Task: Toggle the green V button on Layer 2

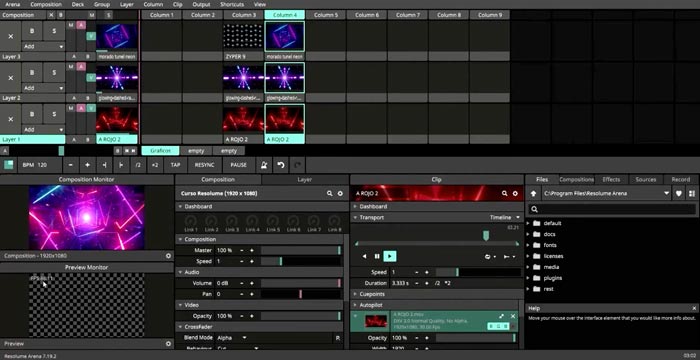Action: [x=91, y=78]
